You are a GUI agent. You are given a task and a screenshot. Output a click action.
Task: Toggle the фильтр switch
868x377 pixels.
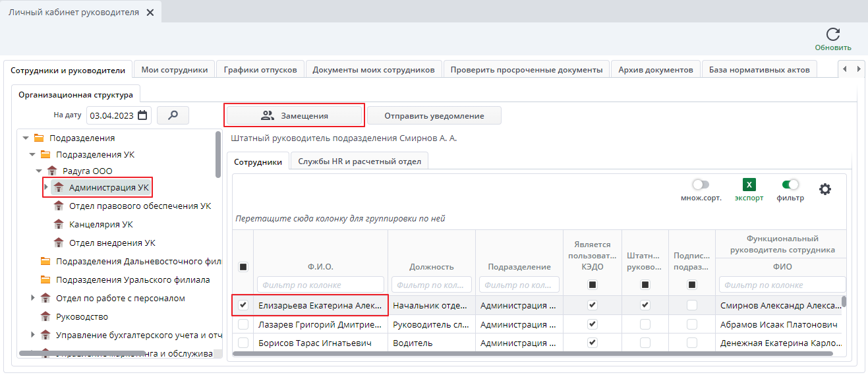[790, 185]
